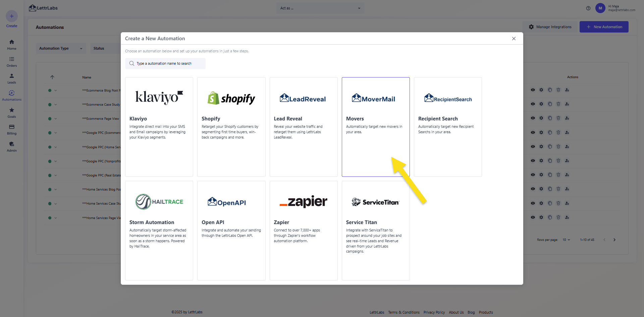
Task: Open the Create plus button in sidebar
Action: click(x=12, y=16)
